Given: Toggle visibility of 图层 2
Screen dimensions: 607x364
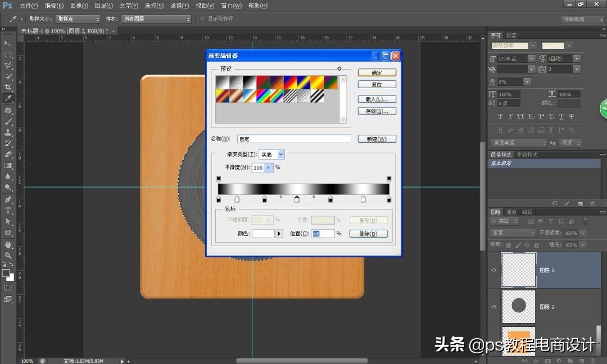Looking at the screenshot, I should click(494, 306).
